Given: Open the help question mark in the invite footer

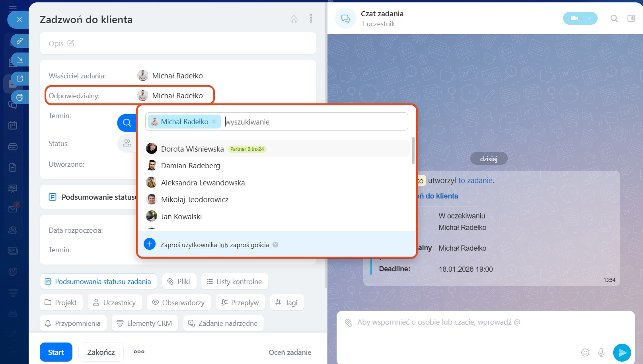Looking at the screenshot, I should pyautogui.click(x=275, y=245).
